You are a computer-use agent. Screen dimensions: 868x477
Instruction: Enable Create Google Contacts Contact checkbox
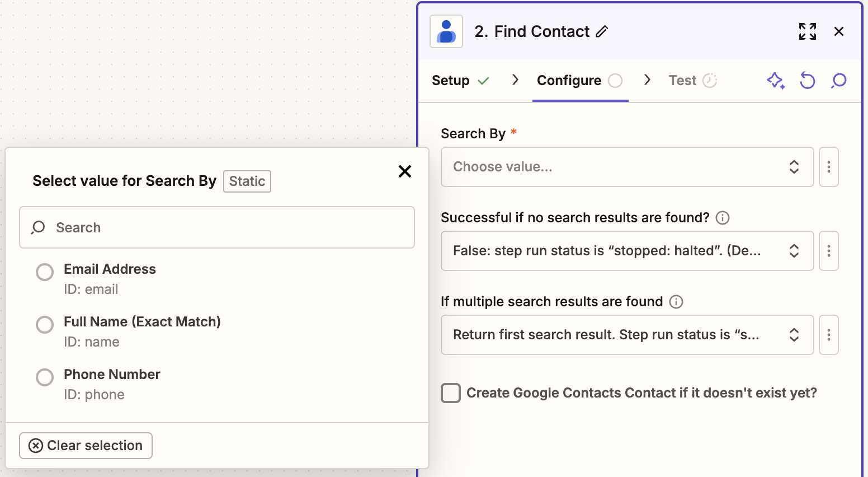[450, 392]
